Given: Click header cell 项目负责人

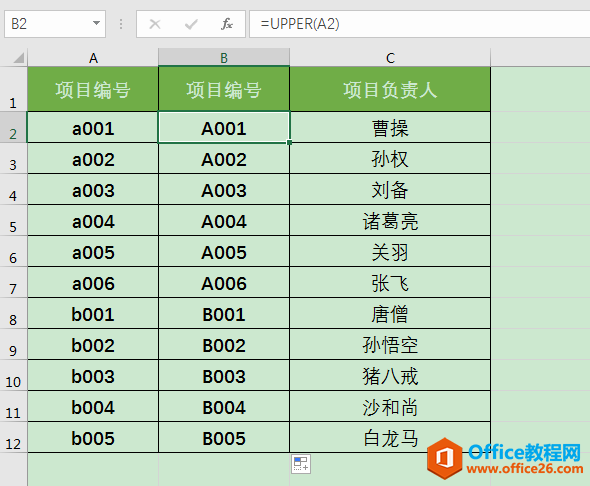Looking at the screenshot, I should coord(390,89).
